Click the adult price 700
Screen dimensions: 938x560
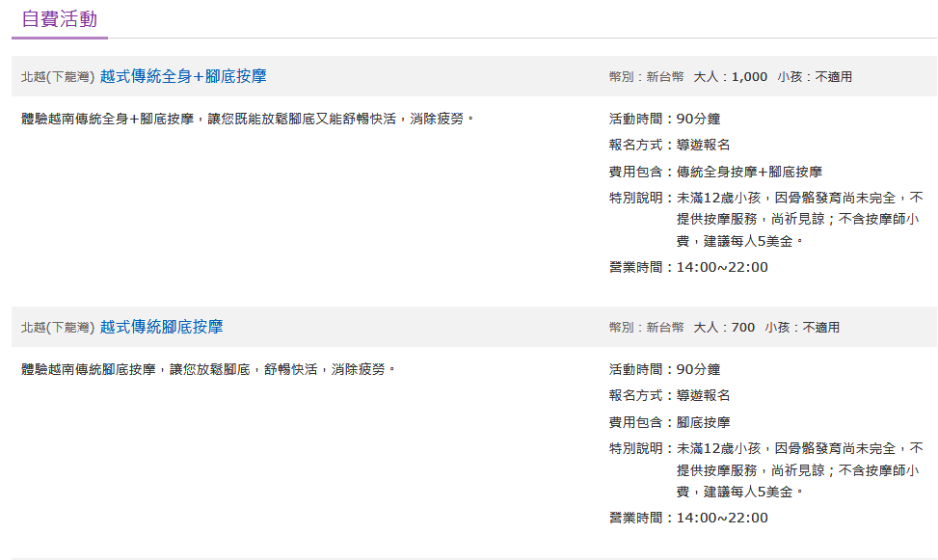[742, 328]
